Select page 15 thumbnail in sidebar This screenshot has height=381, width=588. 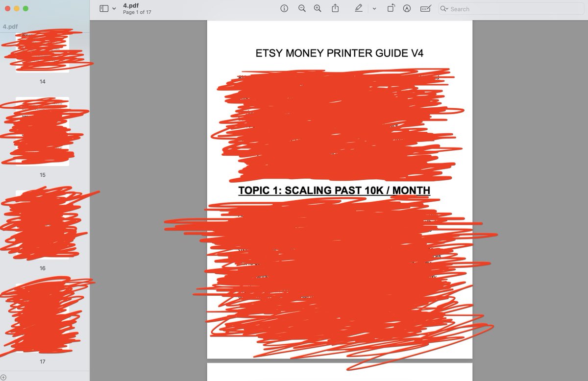(x=43, y=131)
